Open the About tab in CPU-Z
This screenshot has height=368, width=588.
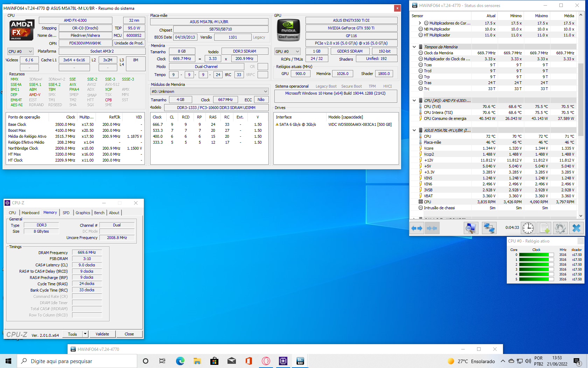click(x=114, y=213)
